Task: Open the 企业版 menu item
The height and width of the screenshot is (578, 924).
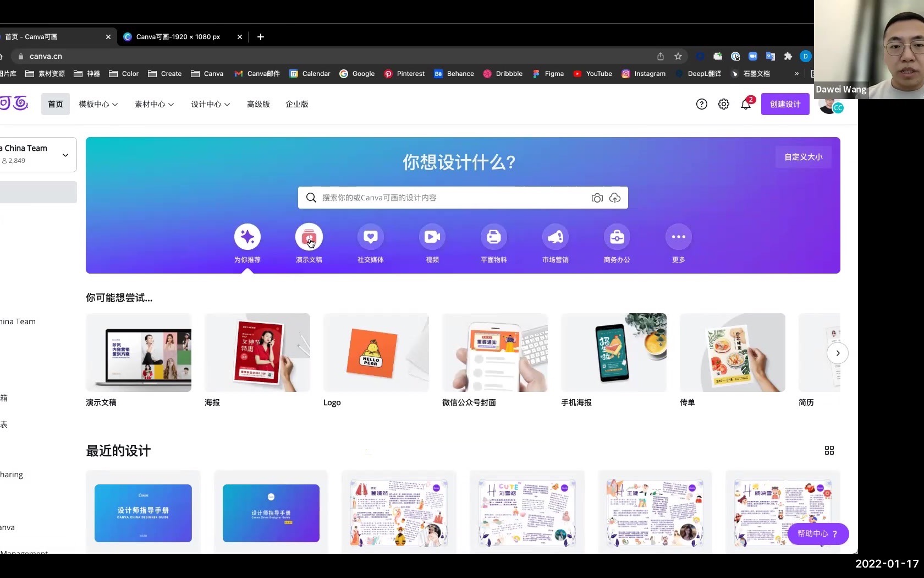Action: [297, 104]
